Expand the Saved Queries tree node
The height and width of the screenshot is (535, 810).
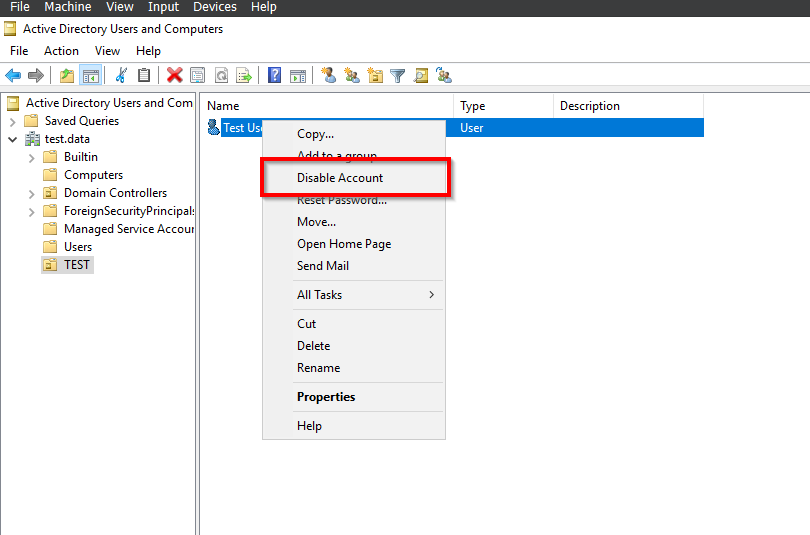13,122
